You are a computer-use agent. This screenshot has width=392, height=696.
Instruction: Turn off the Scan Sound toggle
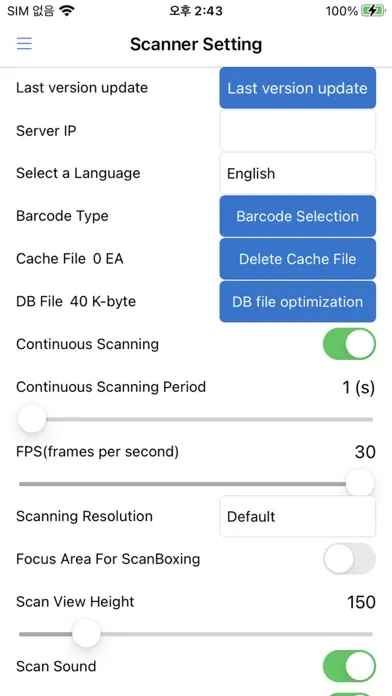(x=349, y=666)
